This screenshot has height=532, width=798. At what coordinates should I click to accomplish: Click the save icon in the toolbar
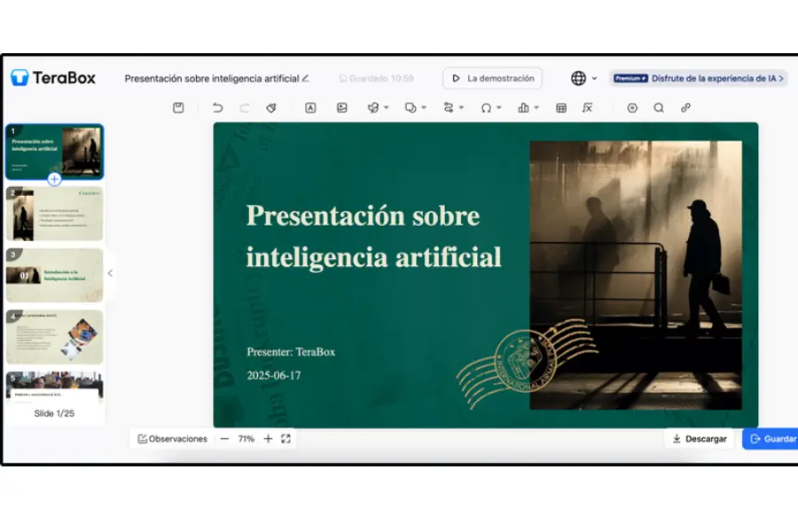178,107
